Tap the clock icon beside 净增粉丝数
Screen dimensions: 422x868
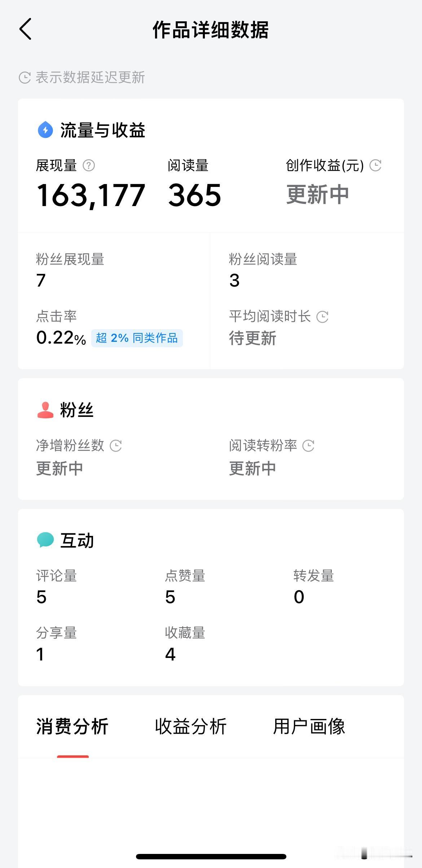pyautogui.click(x=115, y=446)
